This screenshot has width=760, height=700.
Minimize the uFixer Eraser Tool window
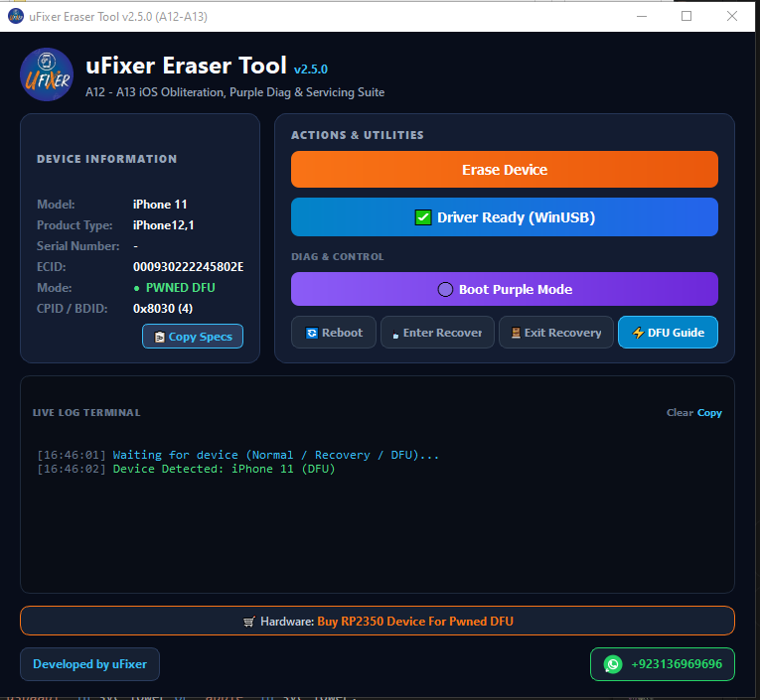pos(642,16)
